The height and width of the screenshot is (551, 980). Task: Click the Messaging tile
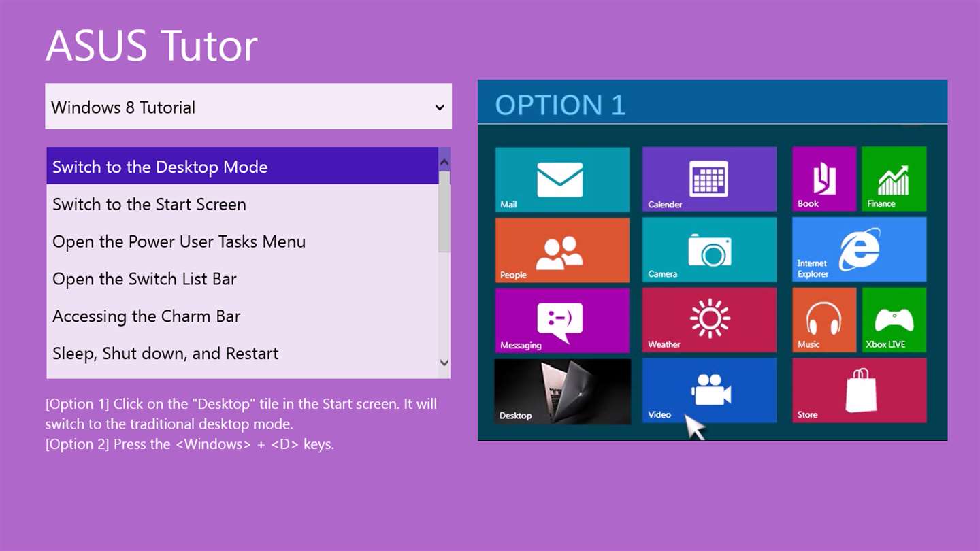click(x=562, y=320)
